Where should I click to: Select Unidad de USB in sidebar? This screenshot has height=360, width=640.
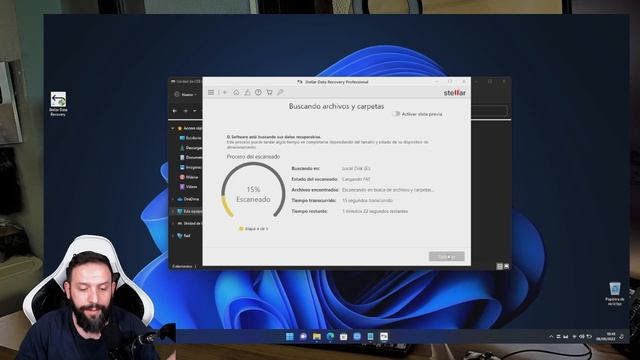coord(189,224)
